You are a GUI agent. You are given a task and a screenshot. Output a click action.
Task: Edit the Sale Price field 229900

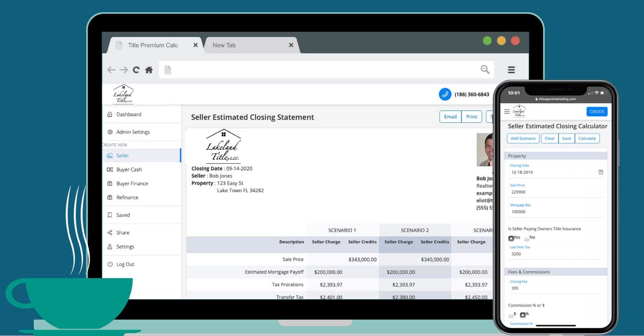coord(556,192)
